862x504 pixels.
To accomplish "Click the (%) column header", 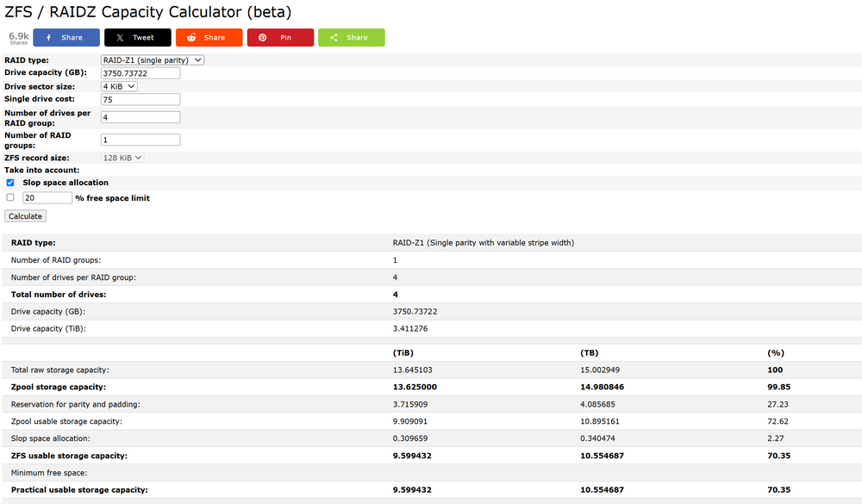I will click(x=776, y=353).
